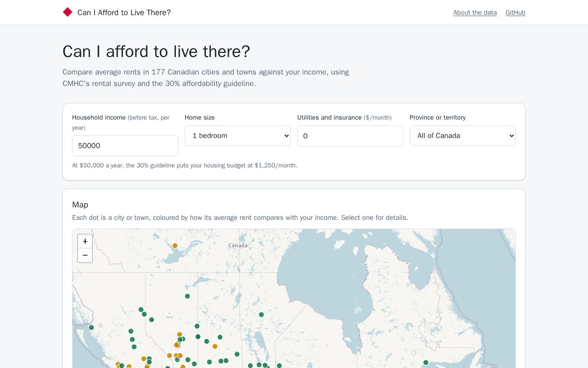Viewport: 588px width, 368px height.
Task: Zoom in on the map
Action: point(85,241)
